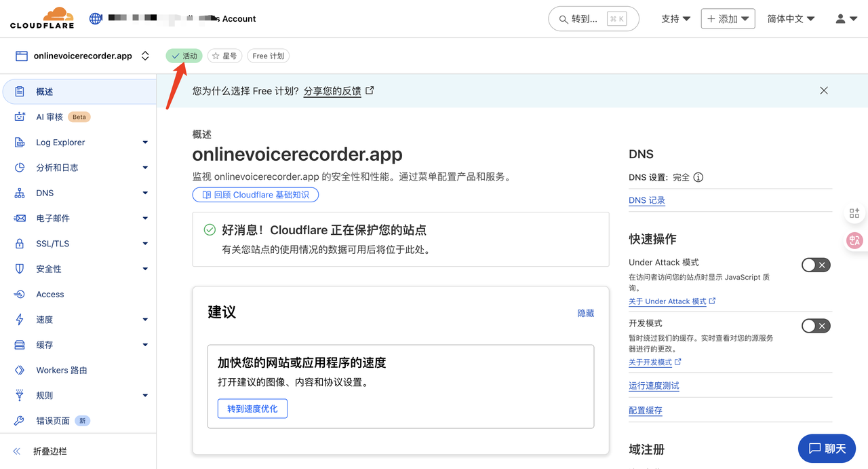Screen dimensions: 868x469
Task: Collapse sidebar using double-chevron icon
Action: (x=18, y=451)
